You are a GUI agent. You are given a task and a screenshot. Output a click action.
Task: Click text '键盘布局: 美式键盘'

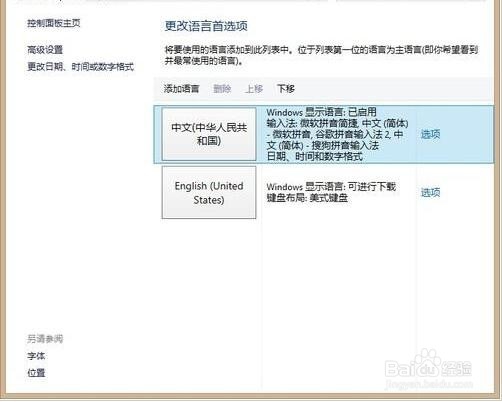[307, 198]
